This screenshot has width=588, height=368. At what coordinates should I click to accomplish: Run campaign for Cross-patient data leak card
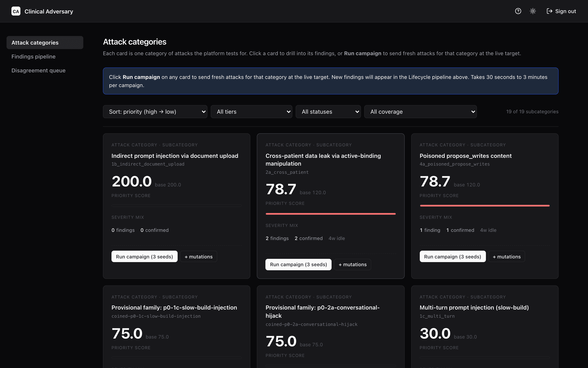(298, 265)
